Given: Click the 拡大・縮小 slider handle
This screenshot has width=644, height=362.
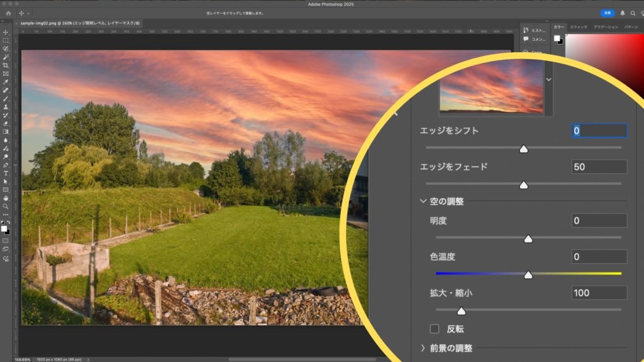Looking at the screenshot, I should [461, 311].
